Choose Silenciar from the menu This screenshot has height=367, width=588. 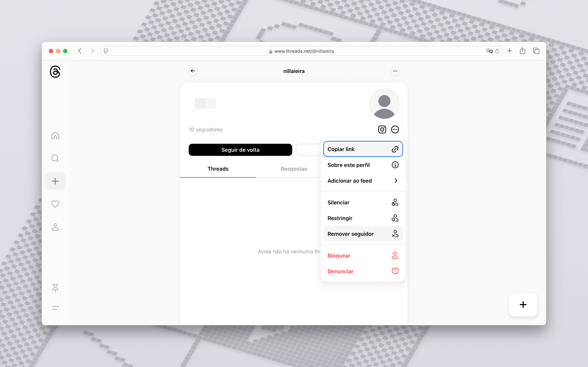[363, 202]
